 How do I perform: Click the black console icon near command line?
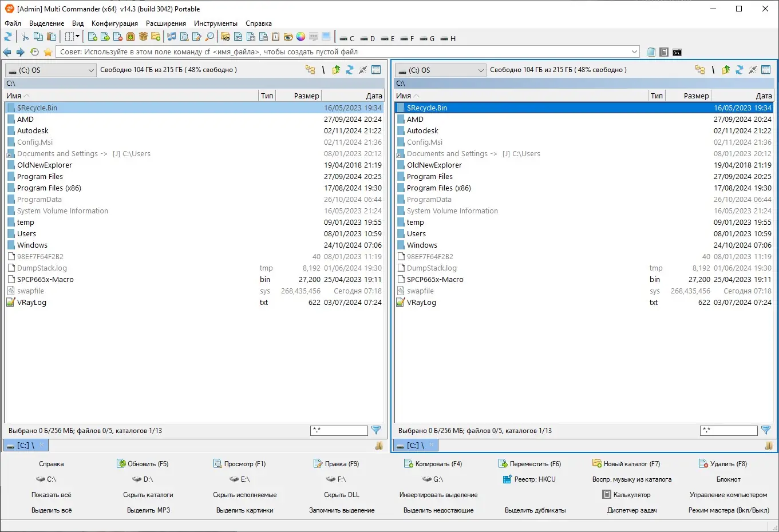(677, 52)
